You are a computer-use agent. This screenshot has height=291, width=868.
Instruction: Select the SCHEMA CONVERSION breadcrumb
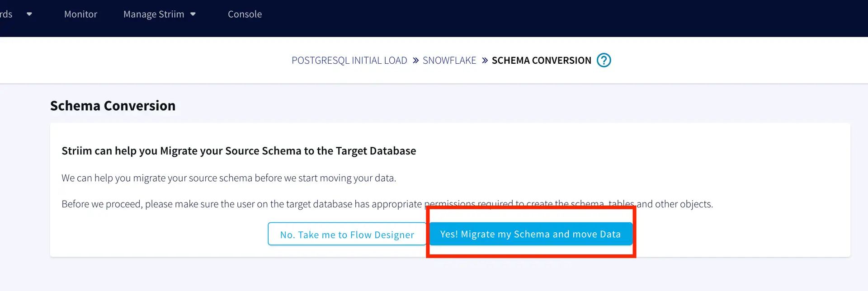click(x=541, y=61)
